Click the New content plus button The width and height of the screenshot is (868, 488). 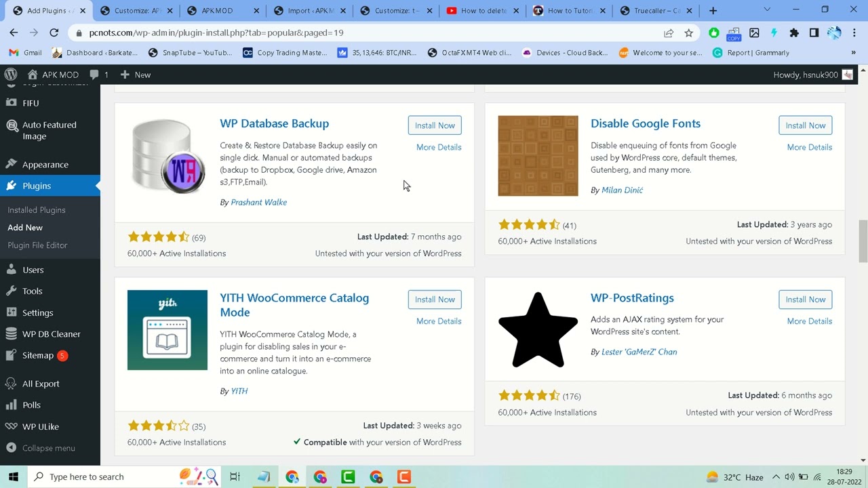[135, 75]
